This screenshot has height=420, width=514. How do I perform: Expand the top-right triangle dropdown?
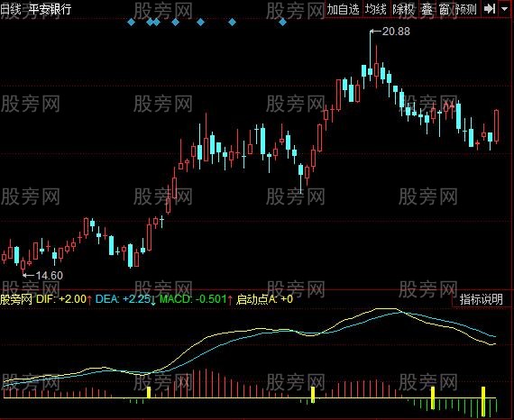coord(505,9)
